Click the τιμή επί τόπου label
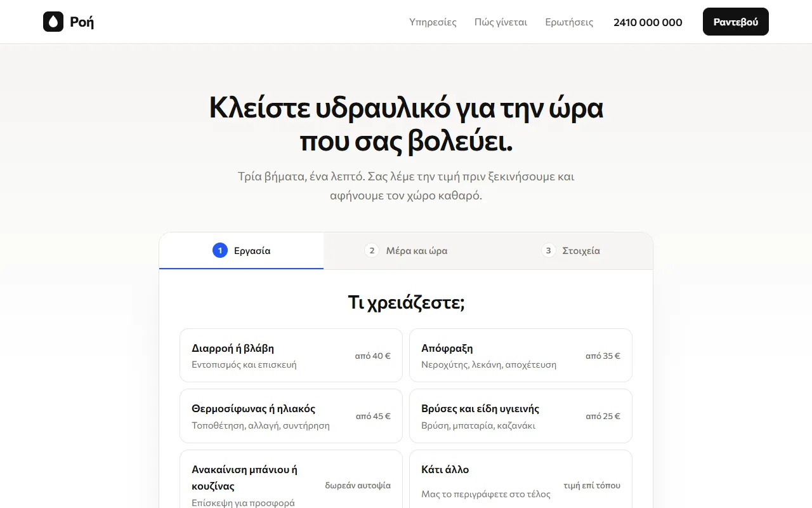Screen dimensions: 812x508 click(592, 485)
